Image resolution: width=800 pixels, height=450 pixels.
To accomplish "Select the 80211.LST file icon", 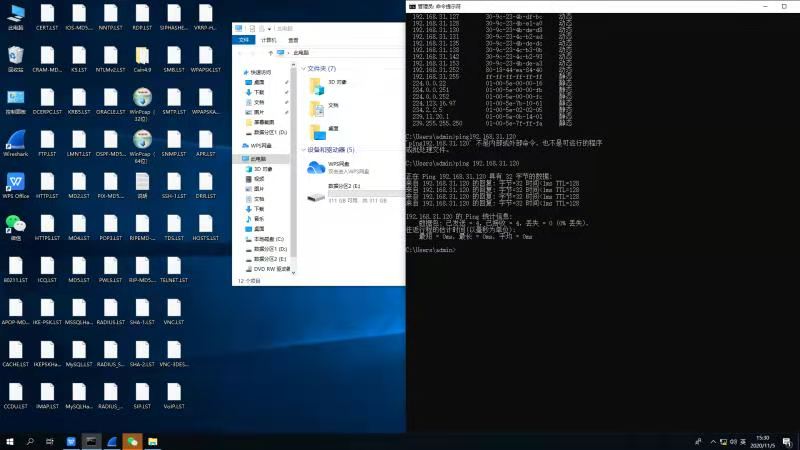I will 15,269.
